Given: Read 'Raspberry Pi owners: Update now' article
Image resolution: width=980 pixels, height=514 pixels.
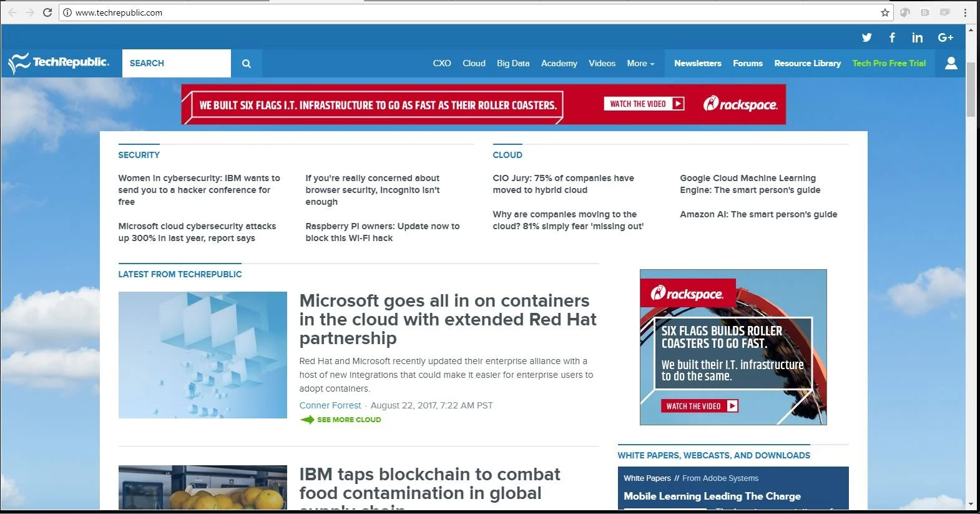Looking at the screenshot, I should point(382,232).
